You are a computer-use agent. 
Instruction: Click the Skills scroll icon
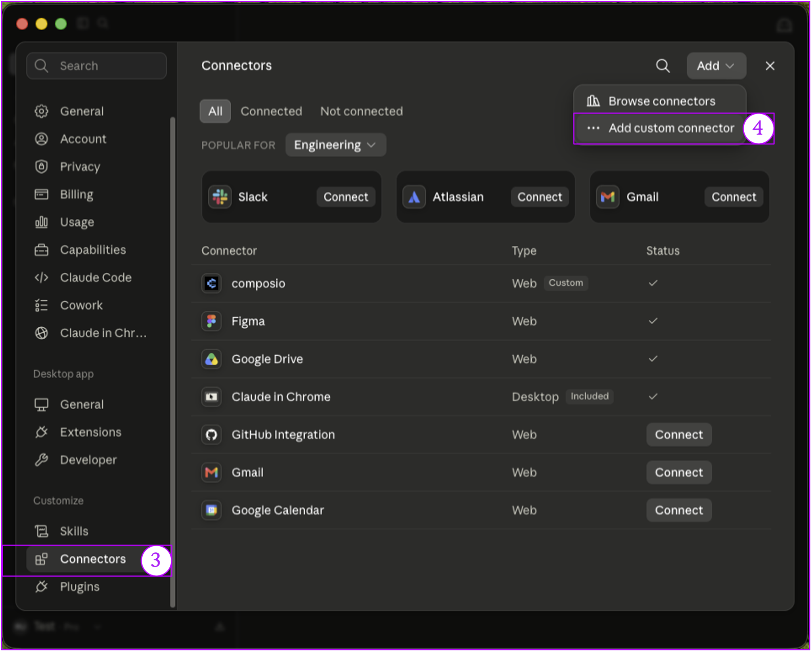42,531
